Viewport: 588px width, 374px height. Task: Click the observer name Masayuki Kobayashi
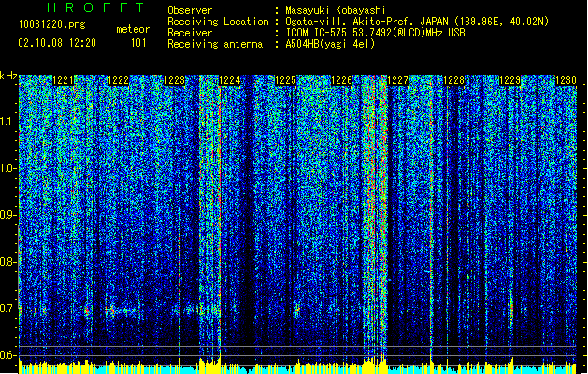pyautogui.click(x=336, y=10)
